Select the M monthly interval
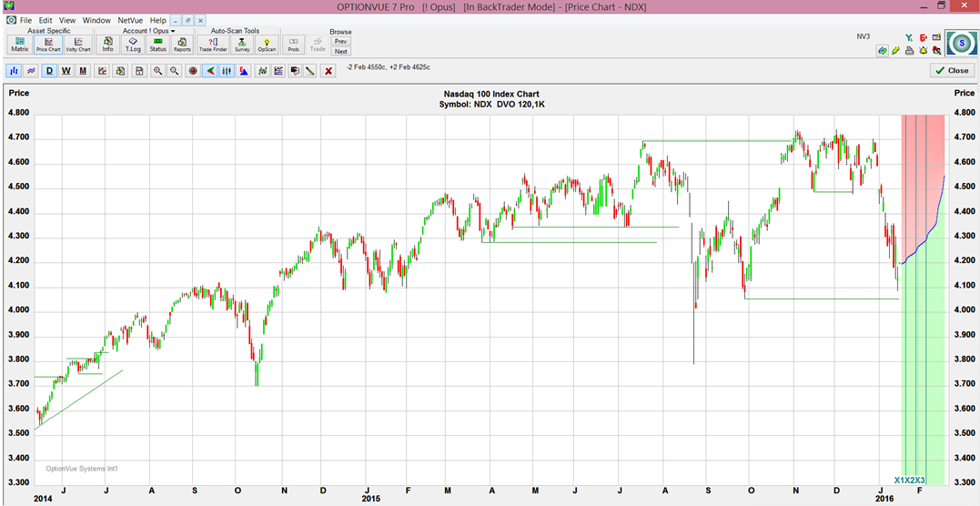 (x=83, y=71)
